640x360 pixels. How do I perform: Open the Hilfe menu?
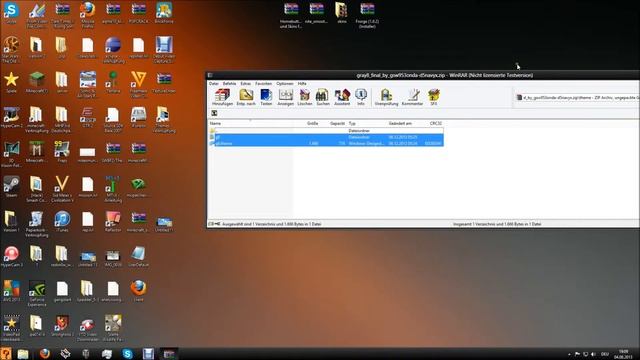tap(302, 83)
